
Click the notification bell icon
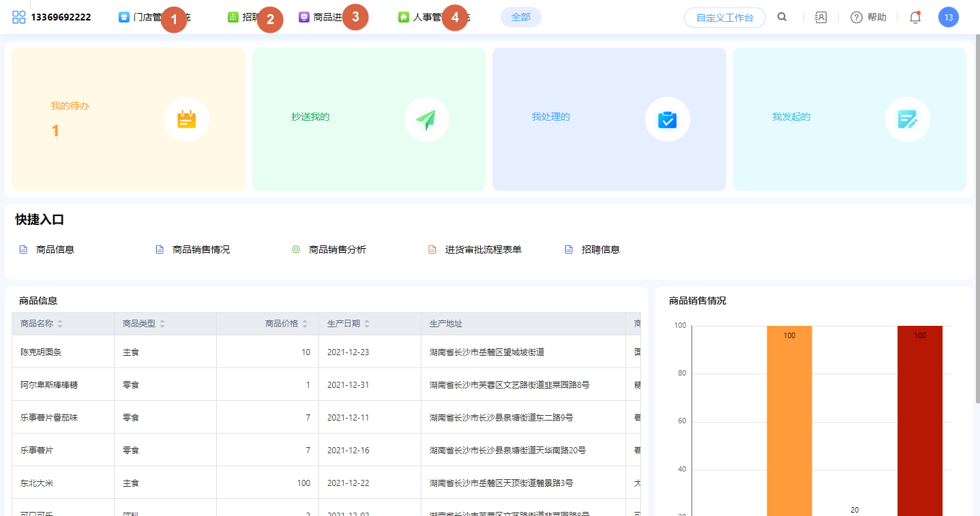(915, 18)
